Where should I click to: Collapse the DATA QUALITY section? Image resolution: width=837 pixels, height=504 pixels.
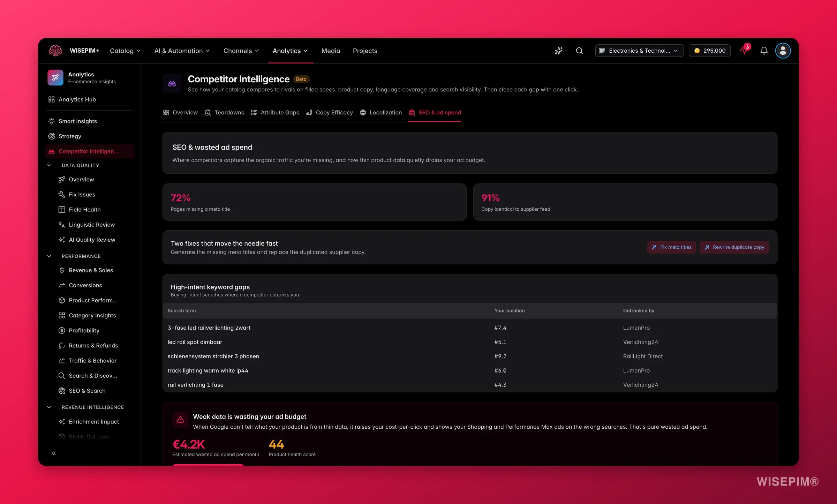point(49,165)
